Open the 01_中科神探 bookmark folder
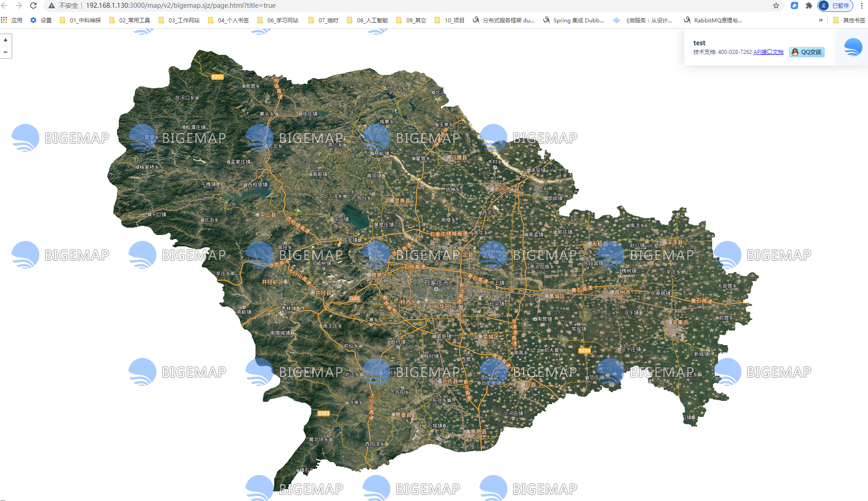868x501 pixels. pyautogui.click(x=80, y=20)
